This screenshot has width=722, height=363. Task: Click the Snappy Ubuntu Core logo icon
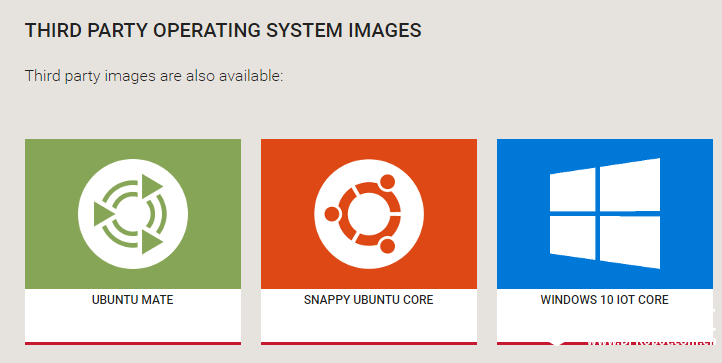(369, 214)
